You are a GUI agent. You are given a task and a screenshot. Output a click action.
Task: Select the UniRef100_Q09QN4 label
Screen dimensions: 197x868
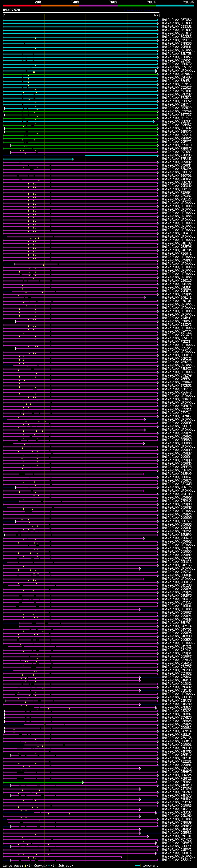(x=177, y=165)
